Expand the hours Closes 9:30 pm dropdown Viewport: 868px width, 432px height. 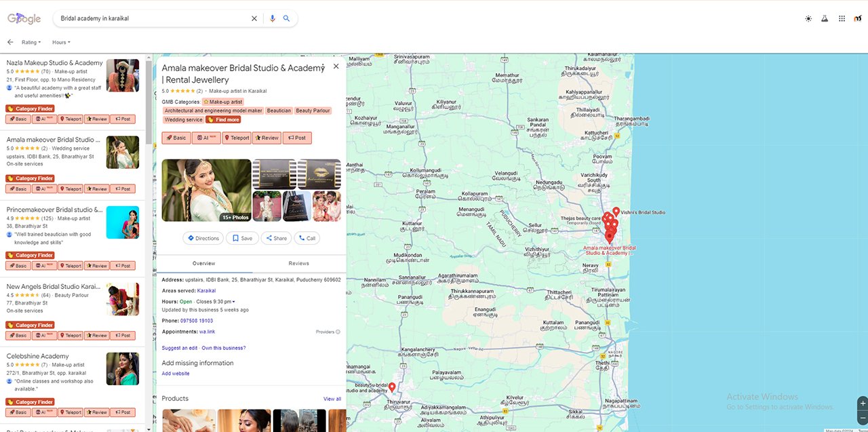click(x=217, y=301)
